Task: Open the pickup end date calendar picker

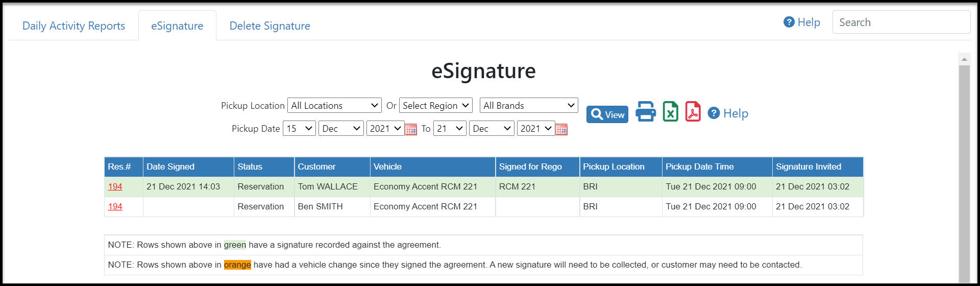Action: click(561, 129)
